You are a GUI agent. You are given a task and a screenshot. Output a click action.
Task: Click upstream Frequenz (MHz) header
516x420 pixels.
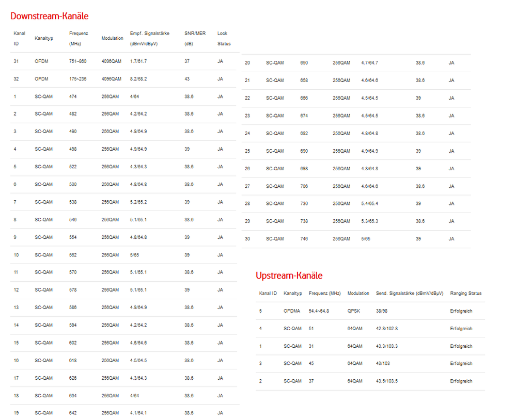pos(324,293)
